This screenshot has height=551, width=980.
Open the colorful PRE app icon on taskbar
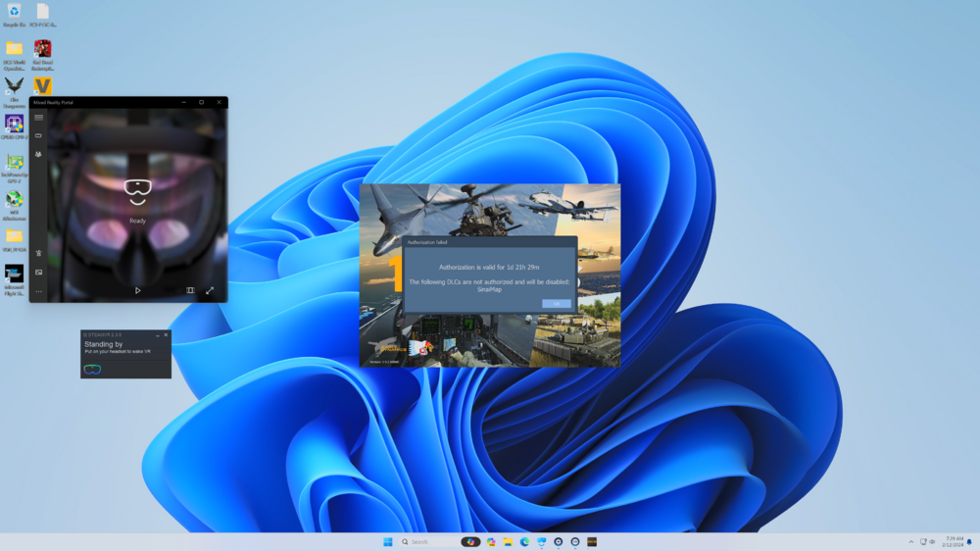point(491,541)
